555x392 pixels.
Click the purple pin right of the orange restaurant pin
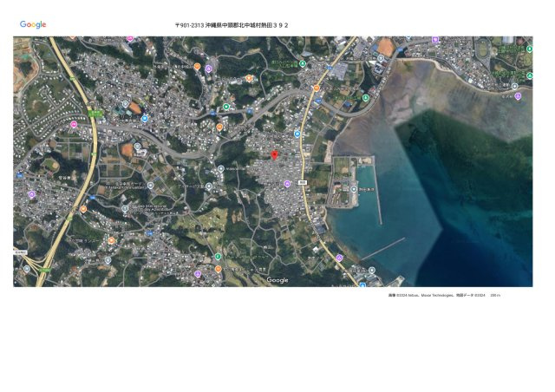208,69
